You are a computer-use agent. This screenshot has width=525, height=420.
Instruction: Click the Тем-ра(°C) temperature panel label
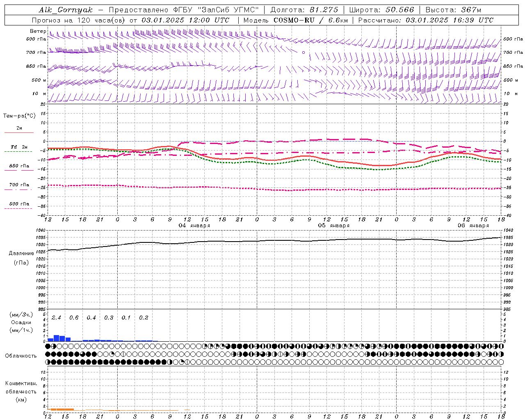click(x=19, y=116)
